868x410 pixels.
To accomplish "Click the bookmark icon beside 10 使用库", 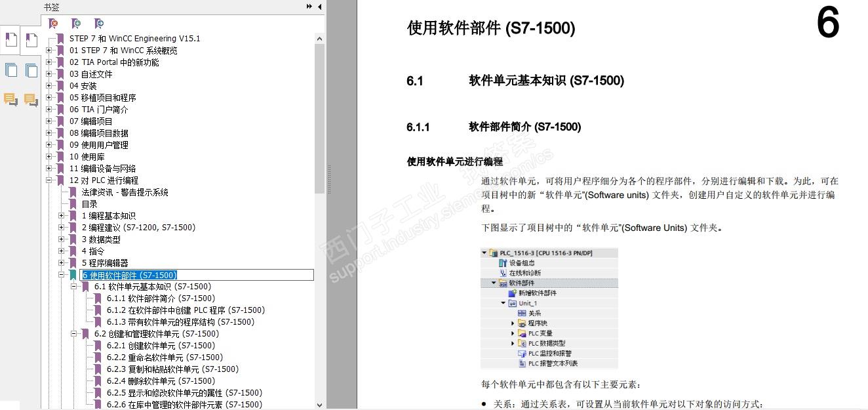I will [61, 157].
